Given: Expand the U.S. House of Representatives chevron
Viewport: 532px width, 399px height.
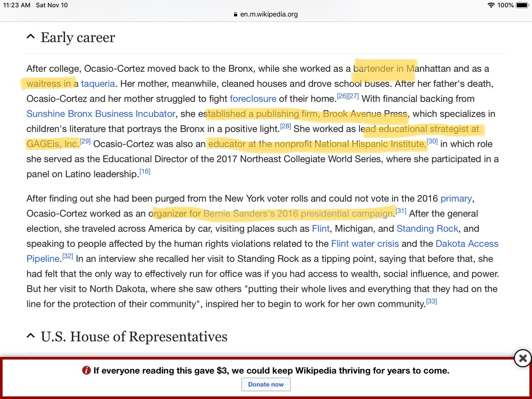Looking at the screenshot, I should 30,336.
